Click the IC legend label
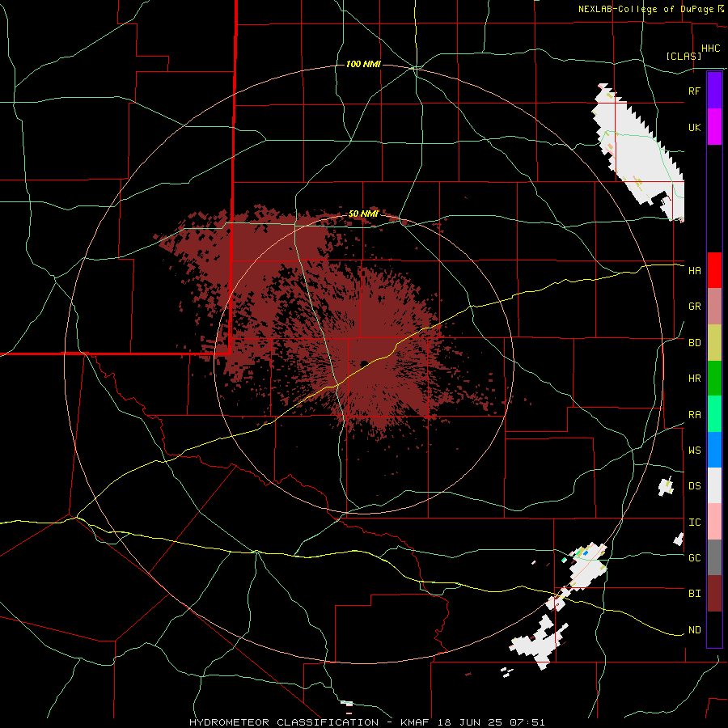The image size is (728, 728). point(694,523)
